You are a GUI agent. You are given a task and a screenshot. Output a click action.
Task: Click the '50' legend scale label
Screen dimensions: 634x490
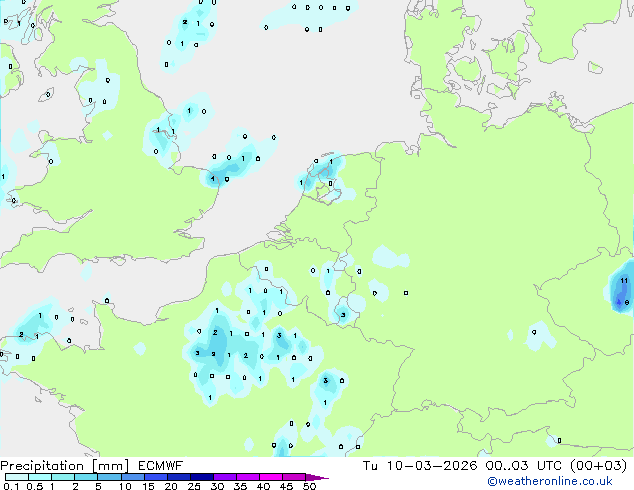[309, 486]
